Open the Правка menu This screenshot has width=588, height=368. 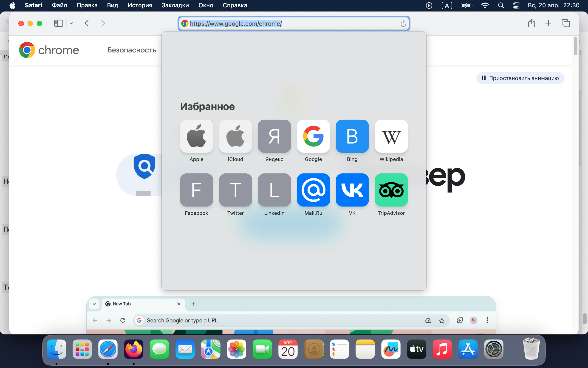[87, 5]
